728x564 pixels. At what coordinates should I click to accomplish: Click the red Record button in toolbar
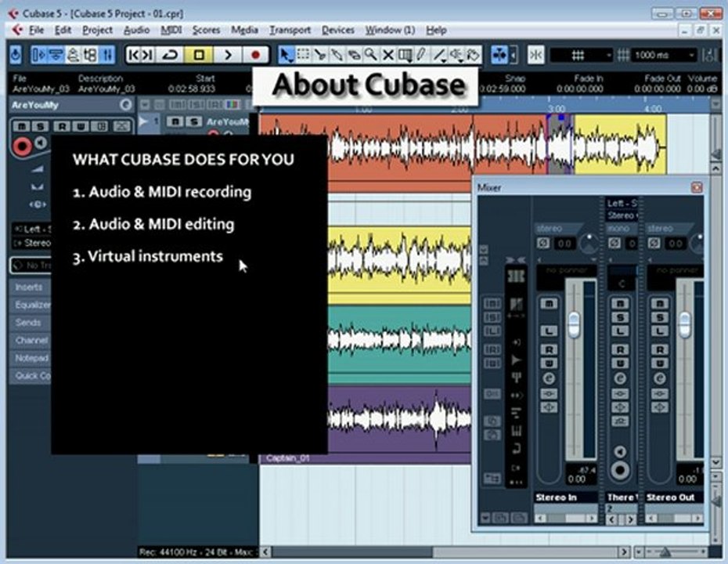pos(255,56)
